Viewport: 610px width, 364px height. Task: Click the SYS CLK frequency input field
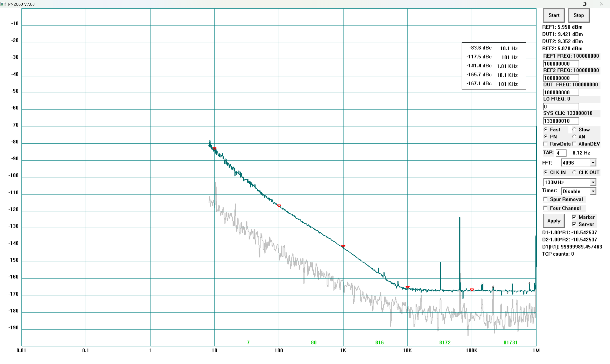[x=561, y=121]
